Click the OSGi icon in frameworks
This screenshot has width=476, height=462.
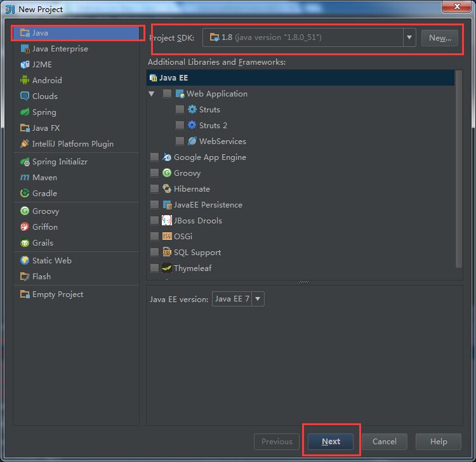pos(167,236)
